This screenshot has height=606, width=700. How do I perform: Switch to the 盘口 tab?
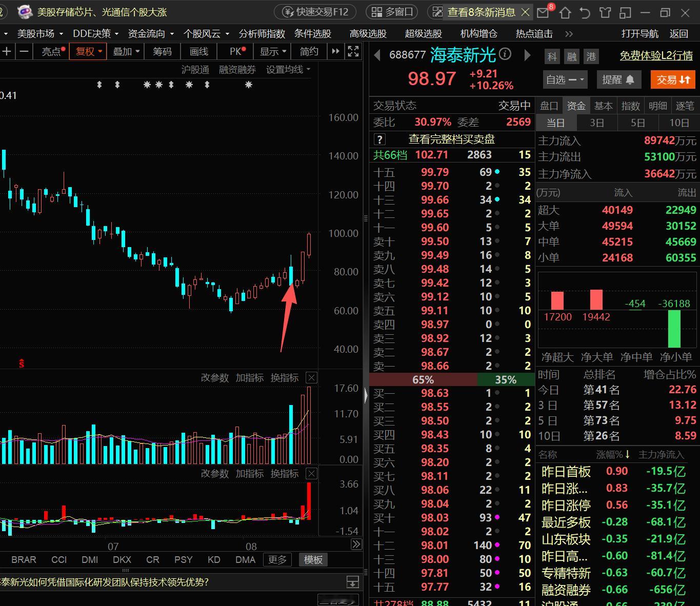[x=549, y=106]
